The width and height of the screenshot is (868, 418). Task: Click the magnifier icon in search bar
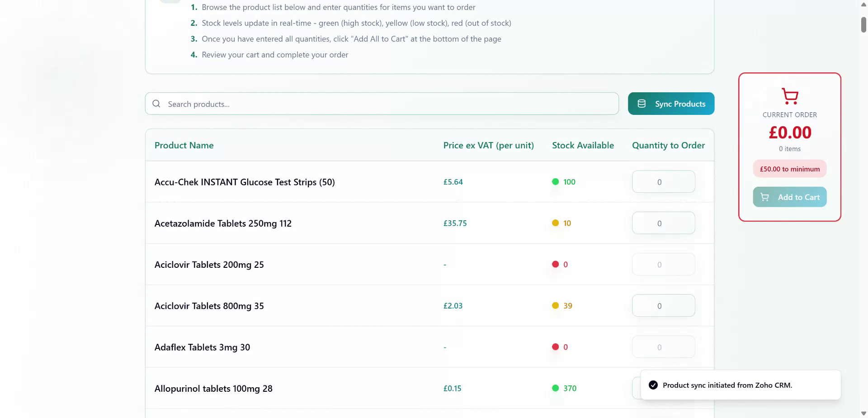click(x=156, y=104)
